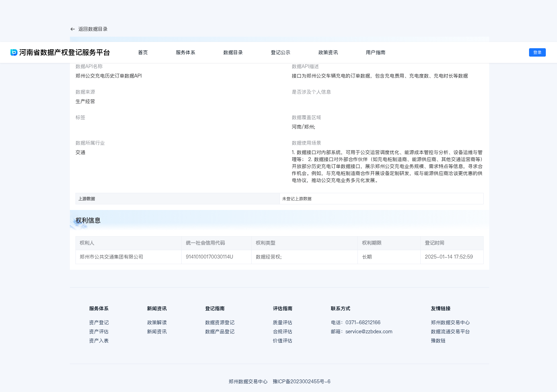Click the ICP record 豫ICP备2023002455号-6
This screenshot has height=392, width=557.
(302, 382)
